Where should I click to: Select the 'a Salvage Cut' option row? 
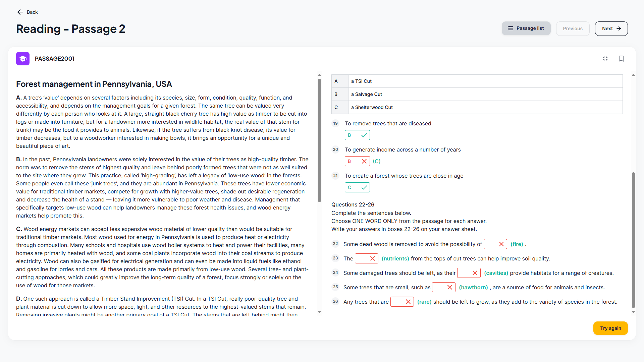(477, 94)
